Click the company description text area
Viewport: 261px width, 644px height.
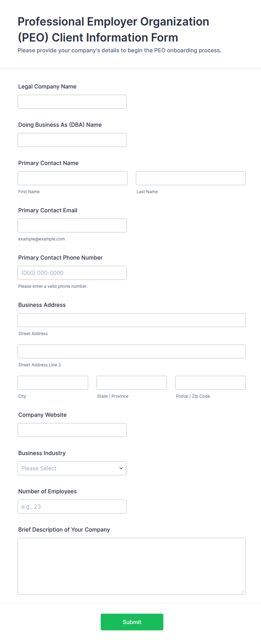coord(132,566)
